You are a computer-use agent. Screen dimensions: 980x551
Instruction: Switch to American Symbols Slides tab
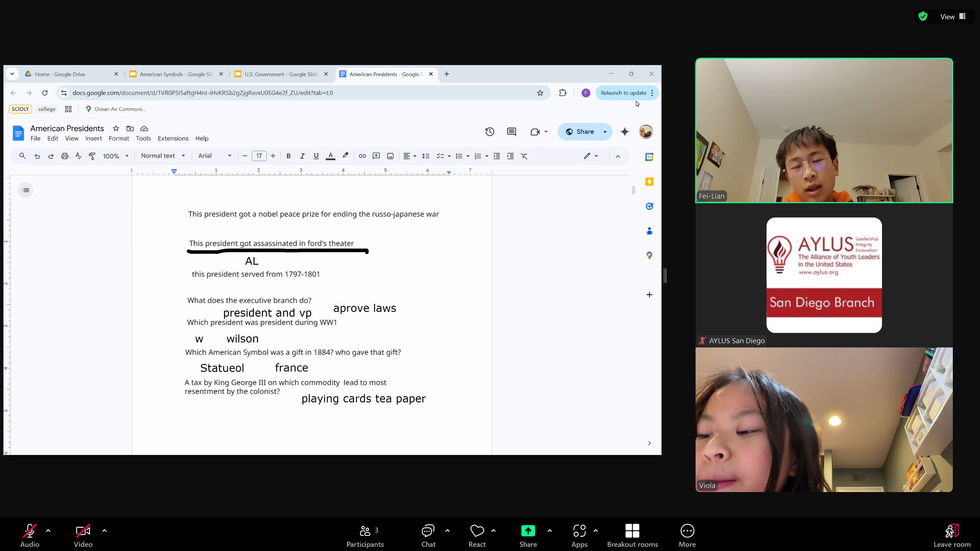176,74
